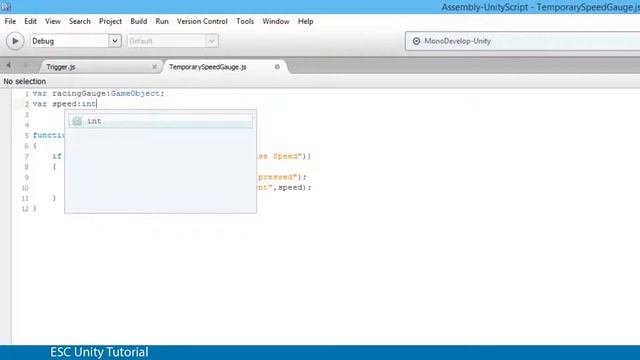Open the Search menu
Viewport: 640px width, 360px height.
80,21
